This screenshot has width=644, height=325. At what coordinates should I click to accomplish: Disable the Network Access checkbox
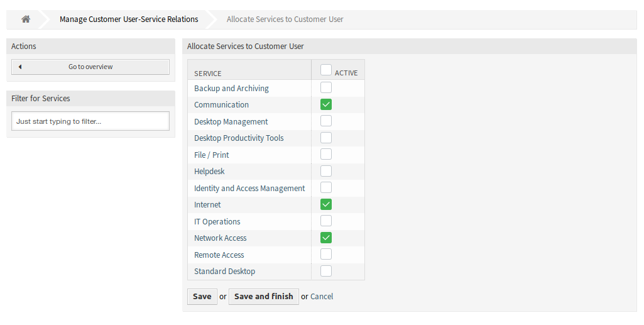pyautogui.click(x=325, y=238)
